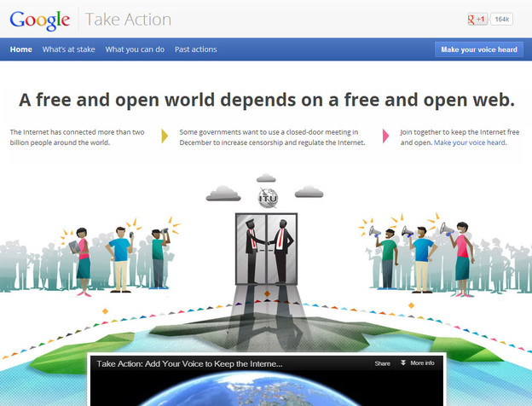
Task: Click the More info double-chevron icon
Action: (x=402, y=362)
